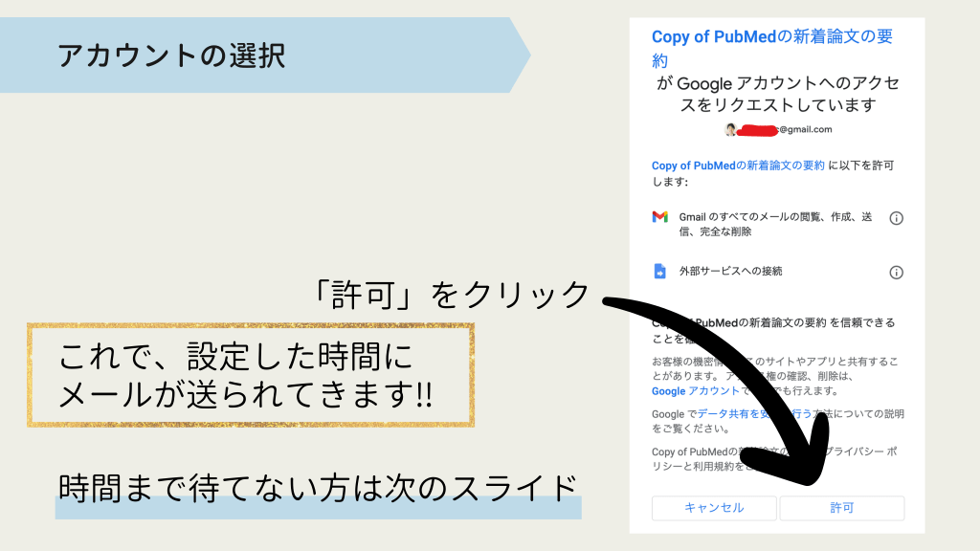This screenshot has height=551, width=980.
Task: Click the 時間まで待てない方は次のスライド text
Action: (318, 487)
